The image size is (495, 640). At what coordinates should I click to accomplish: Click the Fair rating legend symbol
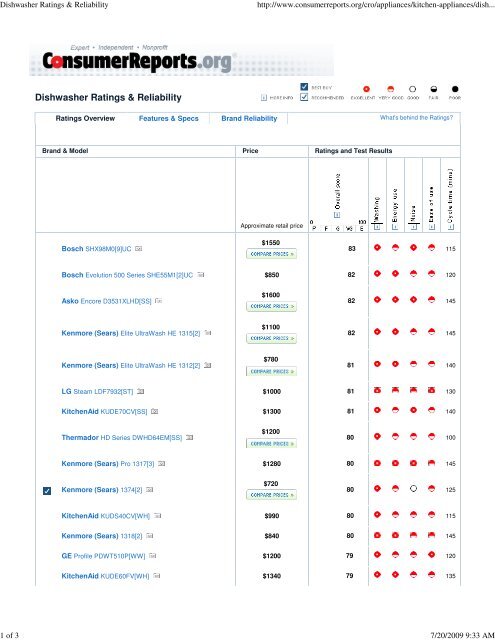tap(434, 89)
